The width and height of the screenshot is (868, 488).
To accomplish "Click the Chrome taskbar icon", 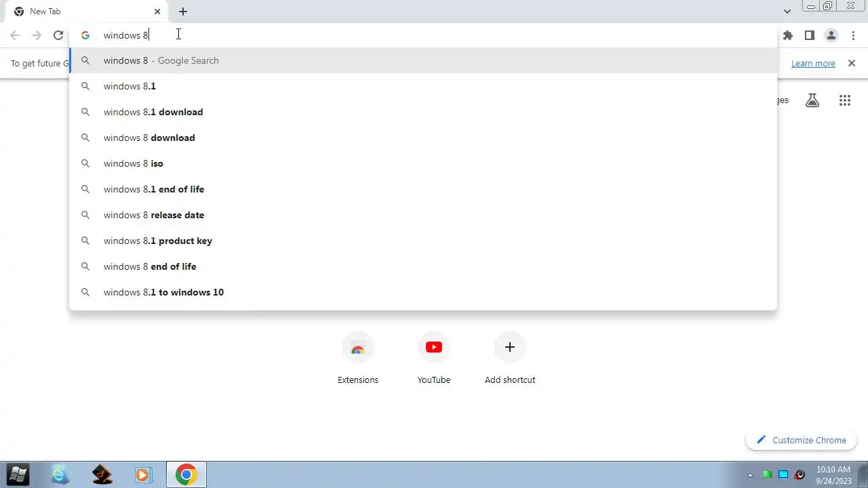I will click(186, 474).
